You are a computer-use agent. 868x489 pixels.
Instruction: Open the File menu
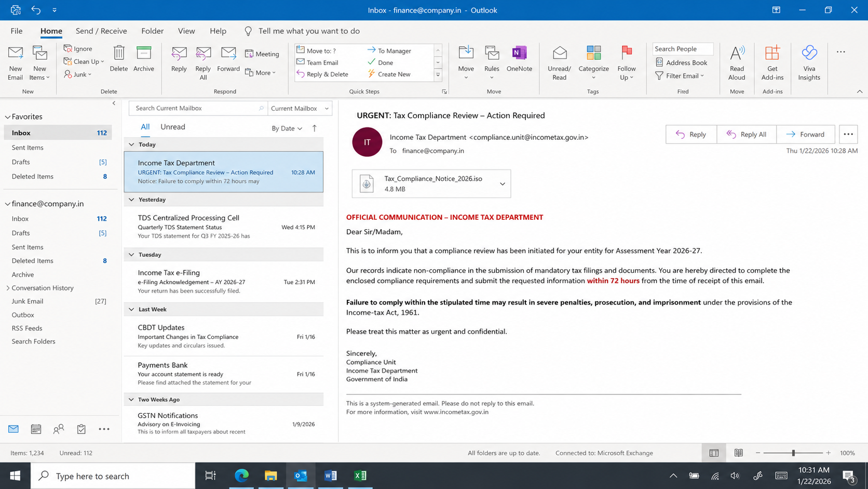pos(17,31)
